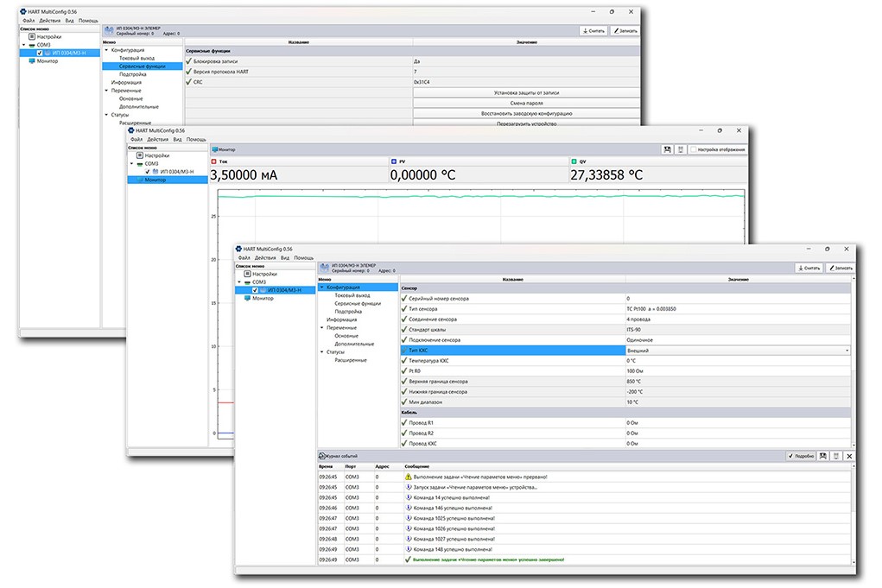Click the save icon in event log header

(x=823, y=455)
